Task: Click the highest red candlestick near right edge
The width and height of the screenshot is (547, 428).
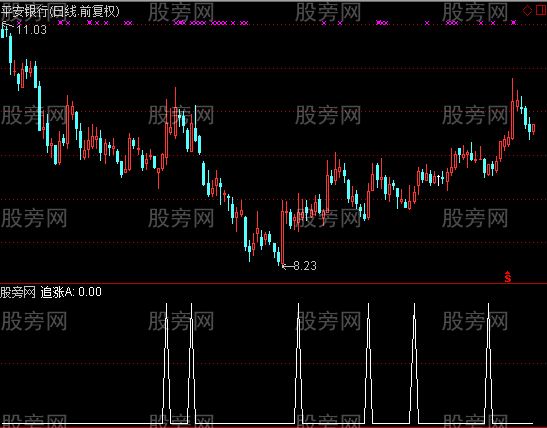Action: (x=512, y=109)
